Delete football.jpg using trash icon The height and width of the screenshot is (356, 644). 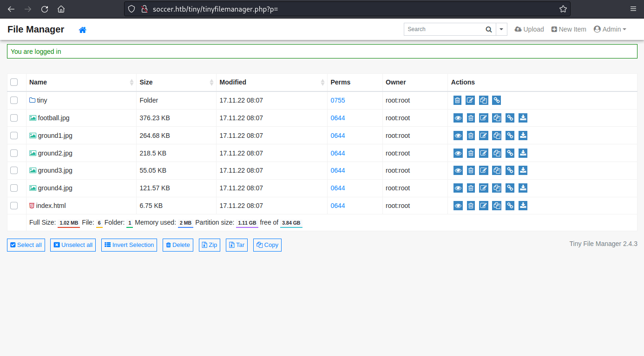click(x=471, y=118)
